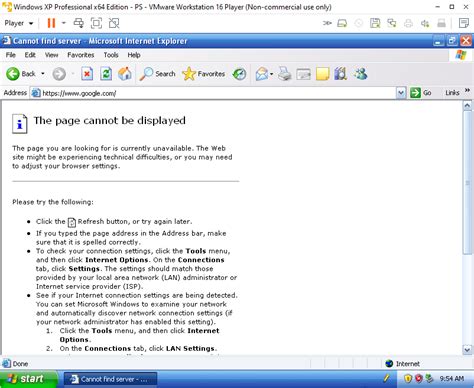Open the VMware Player menu dropdown
This screenshot has width=474, height=388.
click(19, 23)
